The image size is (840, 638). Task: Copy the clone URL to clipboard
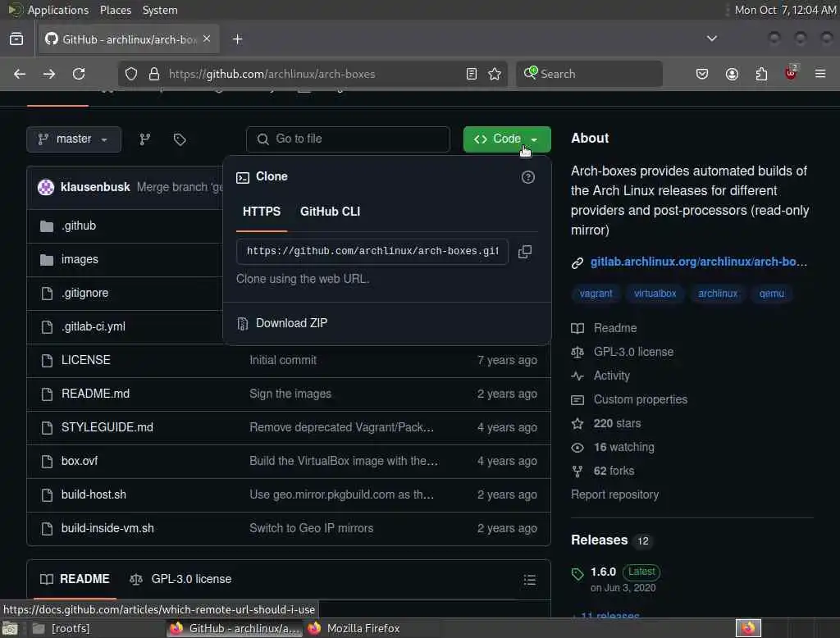(525, 252)
